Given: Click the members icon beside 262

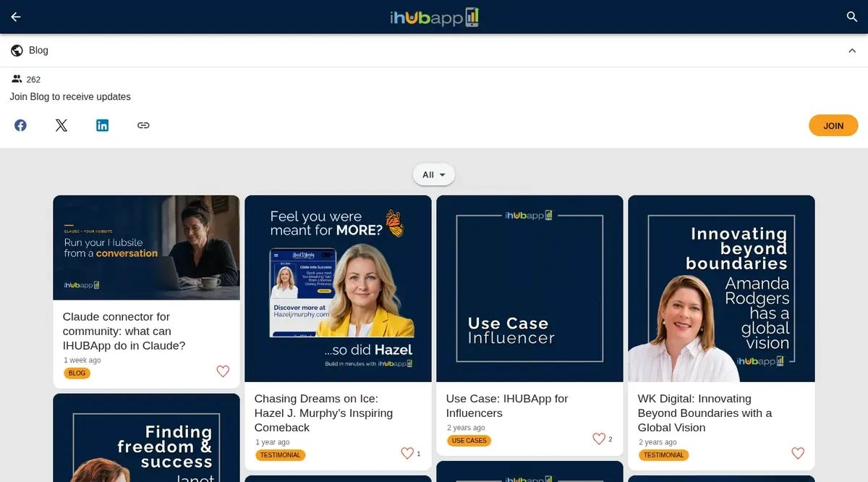Looking at the screenshot, I should (17, 80).
